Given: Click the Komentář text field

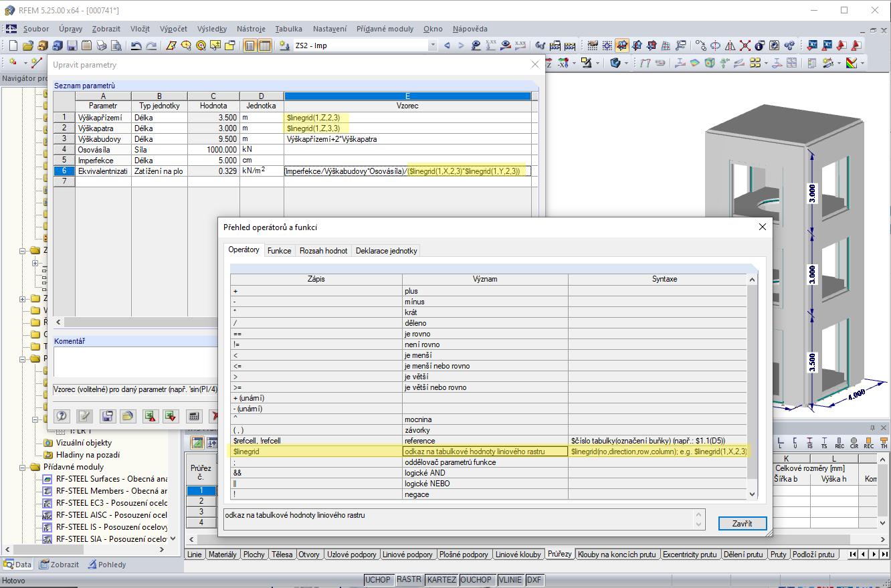Looking at the screenshot, I should pyautogui.click(x=136, y=362).
